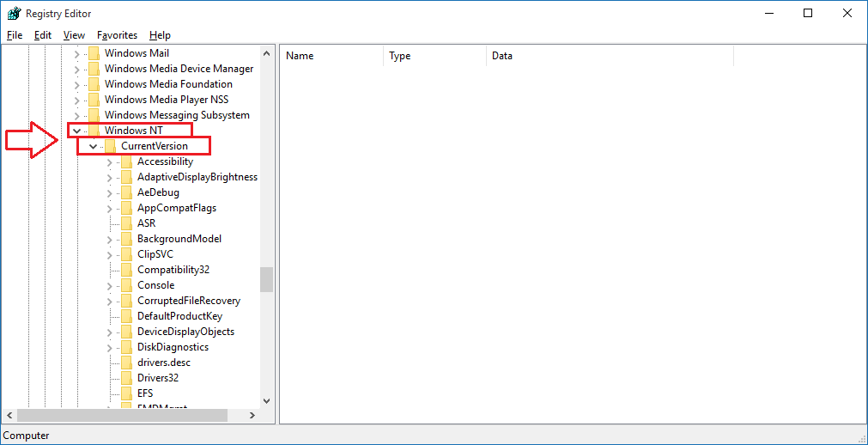868x445 pixels.
Task: Expand the Console key
Action: tap(110, 287)
